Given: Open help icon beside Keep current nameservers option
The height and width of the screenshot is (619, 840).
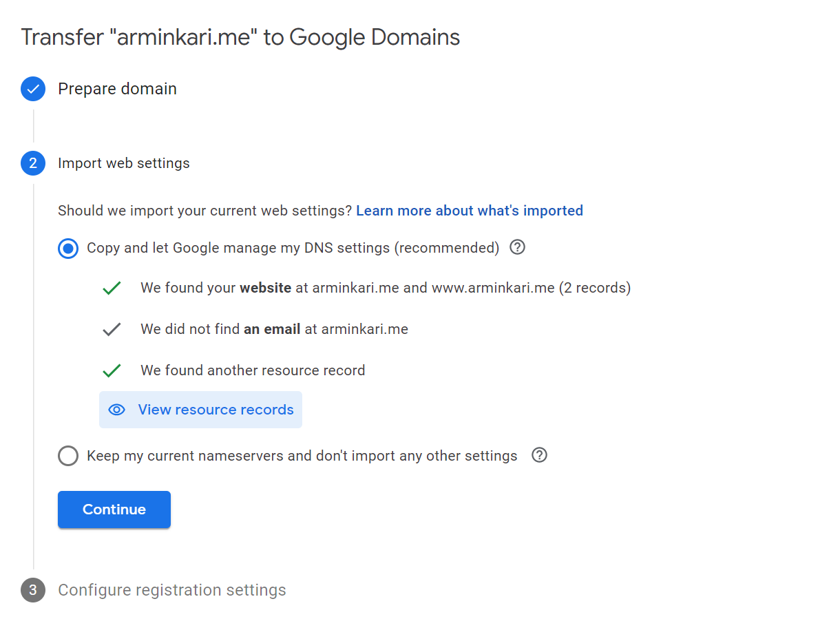Looking at the screenshot, I should click(x=540, y=455).
